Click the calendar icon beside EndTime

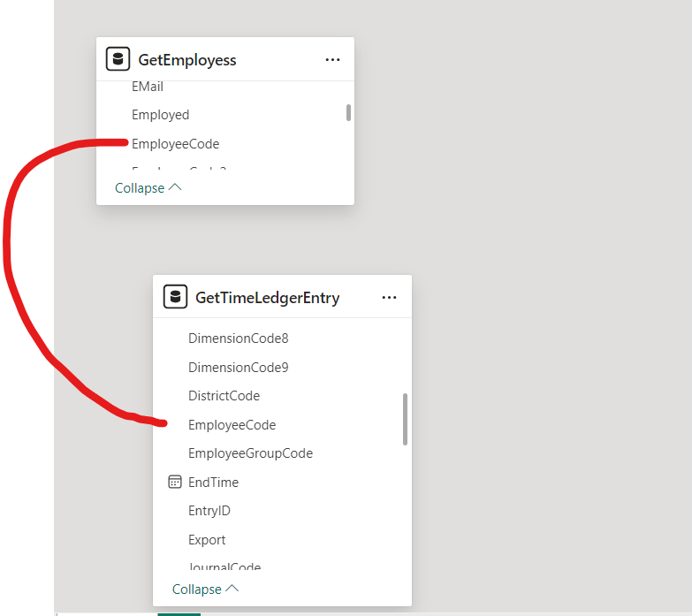tap(175, 482)
